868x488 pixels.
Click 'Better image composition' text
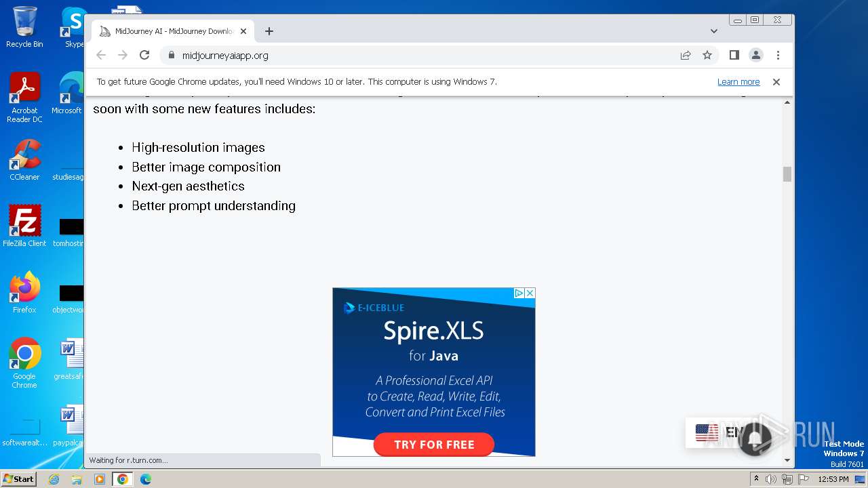tap(206, 167)
